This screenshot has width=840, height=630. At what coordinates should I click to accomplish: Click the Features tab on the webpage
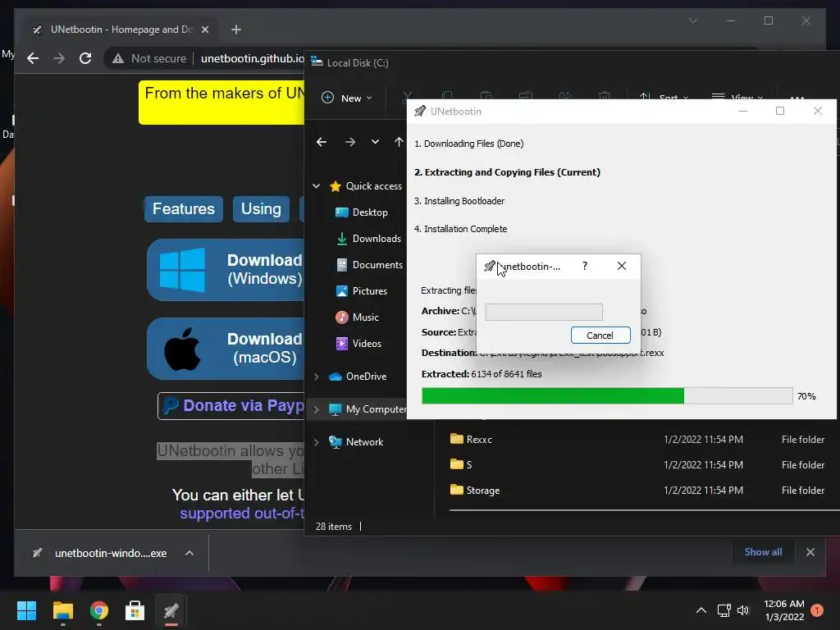[183, 209]
